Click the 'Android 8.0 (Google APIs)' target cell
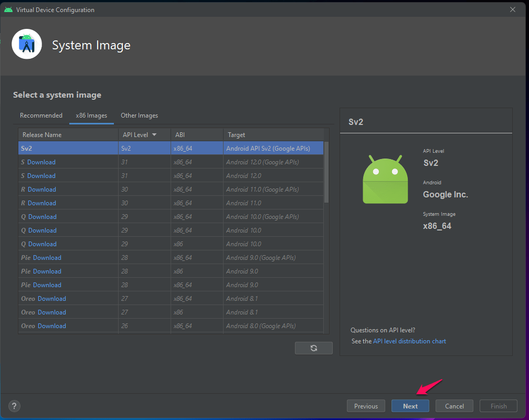This screenshot has height=420, width=529. click(273, 326)
